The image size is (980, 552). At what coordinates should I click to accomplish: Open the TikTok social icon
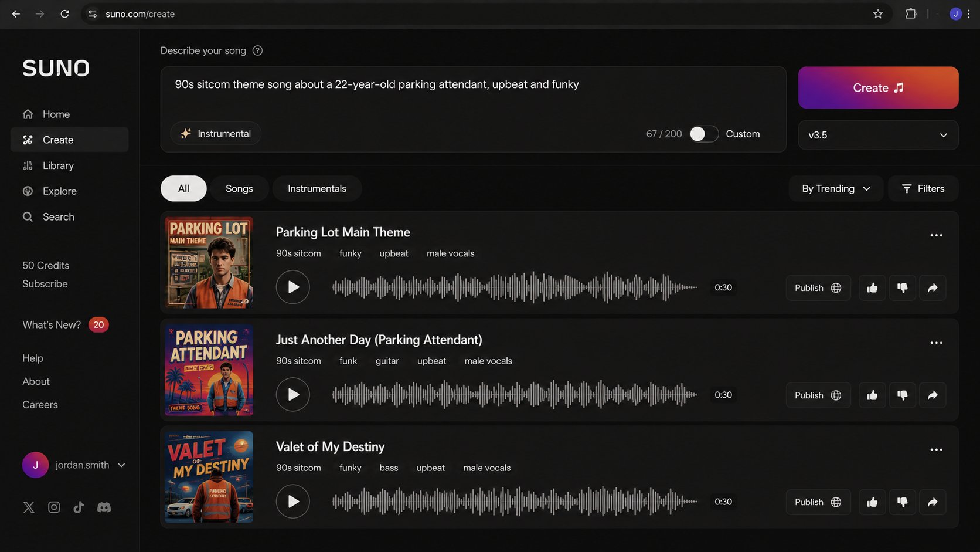click(79, 507)
